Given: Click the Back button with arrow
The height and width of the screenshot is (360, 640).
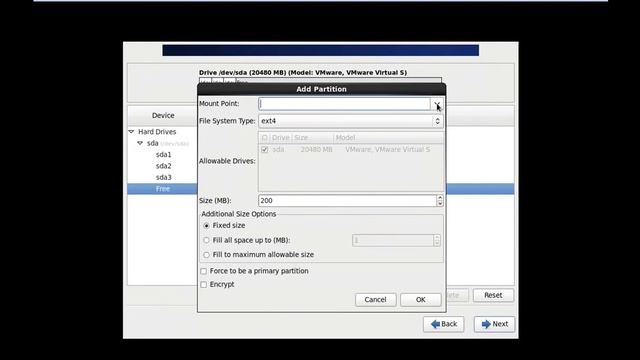Looking at the screenshot, I should [444, 324].
